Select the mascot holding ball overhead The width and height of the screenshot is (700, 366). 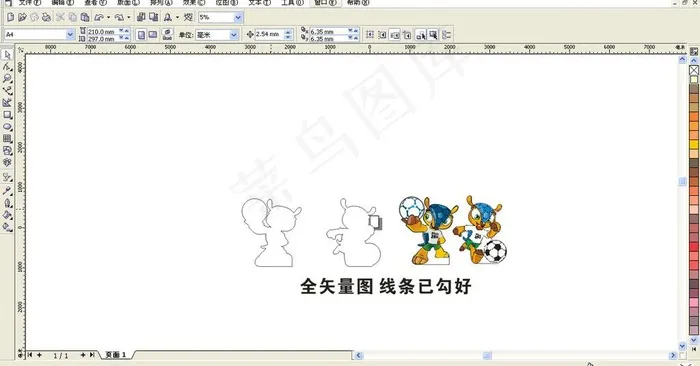pos(428,231)
